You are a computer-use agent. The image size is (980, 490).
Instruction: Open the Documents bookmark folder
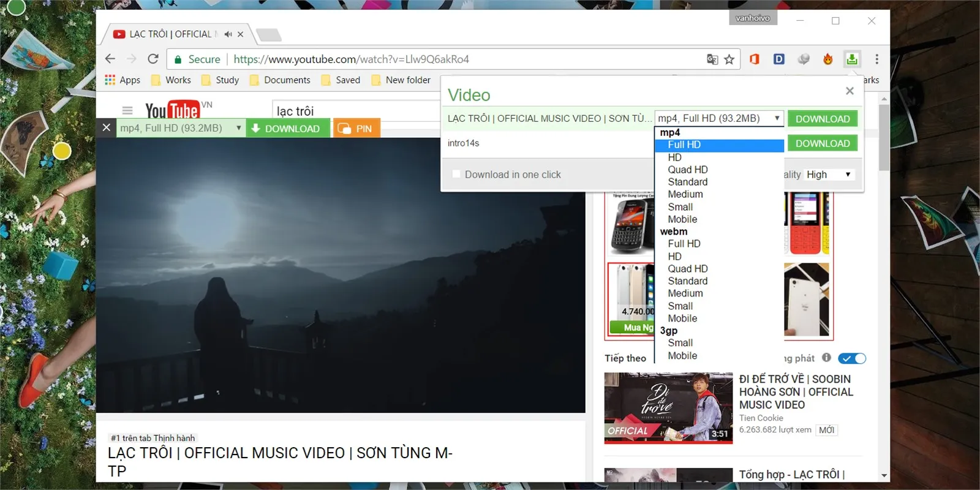281,80
